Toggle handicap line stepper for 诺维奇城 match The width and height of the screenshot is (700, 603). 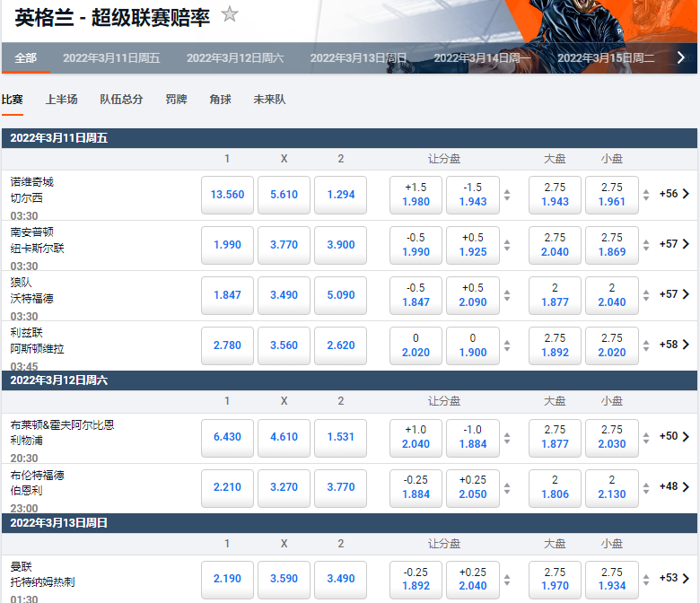click(507, 195)
